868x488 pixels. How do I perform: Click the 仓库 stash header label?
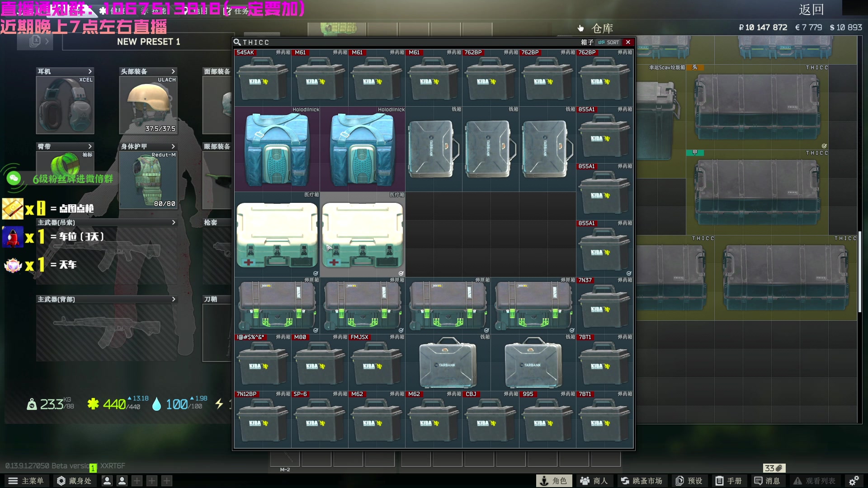(602, 28)
